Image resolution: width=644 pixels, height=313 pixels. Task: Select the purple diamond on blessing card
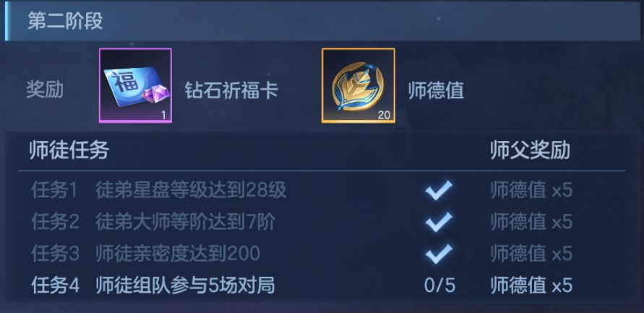155,93
